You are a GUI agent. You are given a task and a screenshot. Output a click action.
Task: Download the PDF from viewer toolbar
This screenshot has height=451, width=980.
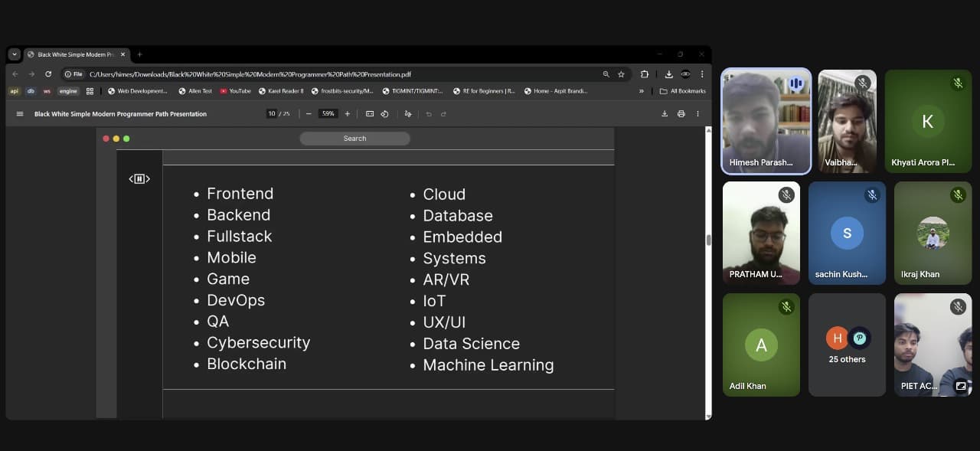665,113
